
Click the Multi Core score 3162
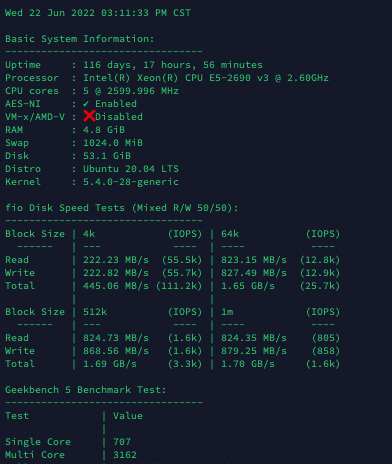125,455
